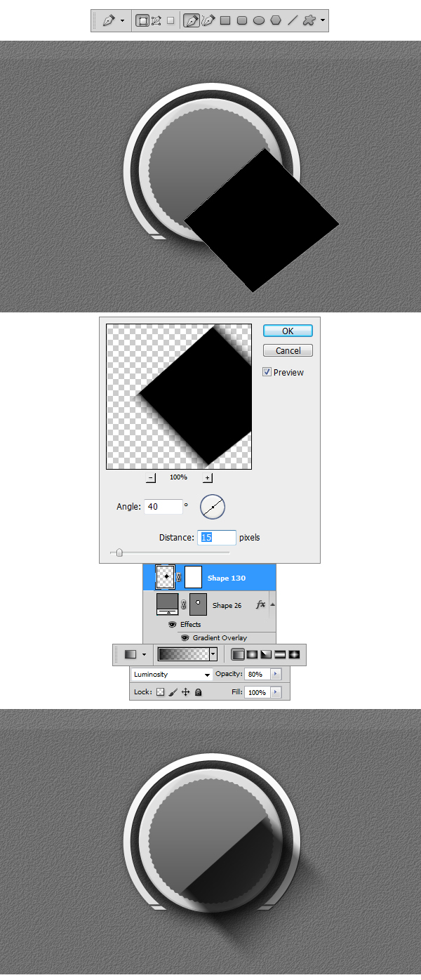Select the Freeform Pen tool
The width and height of the screenshot is (421, 980).
pyautogui.click(x=208, y=21)
